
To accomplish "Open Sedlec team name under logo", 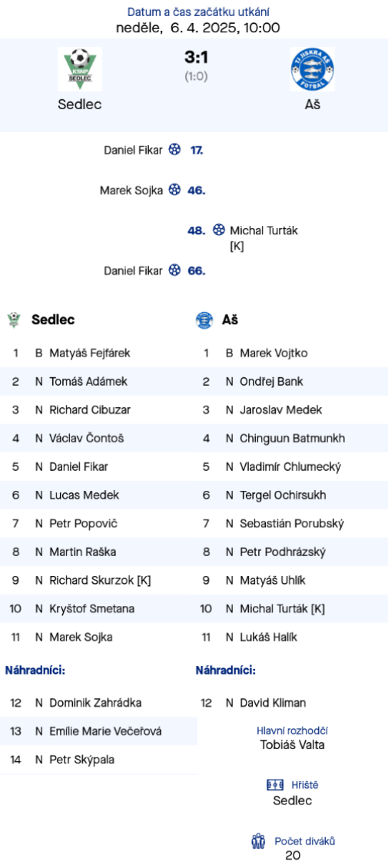I will pyautogui.click(x=80, y=104).
